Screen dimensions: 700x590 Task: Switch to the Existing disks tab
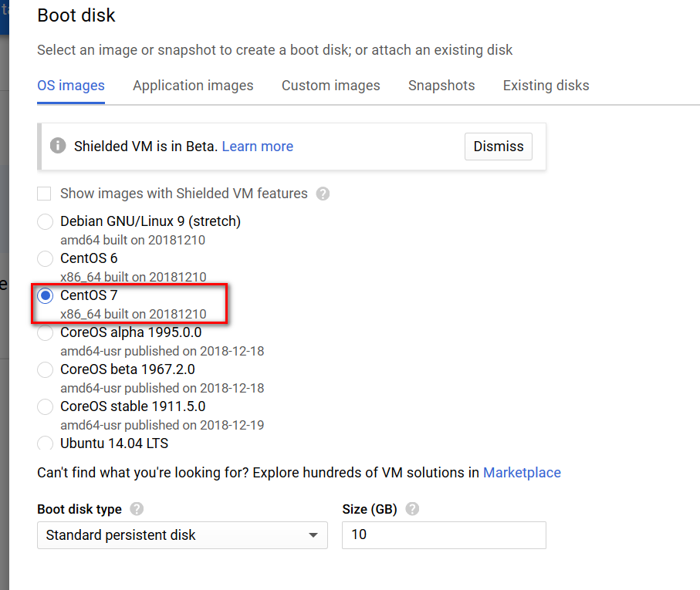[x=546, y=86]
